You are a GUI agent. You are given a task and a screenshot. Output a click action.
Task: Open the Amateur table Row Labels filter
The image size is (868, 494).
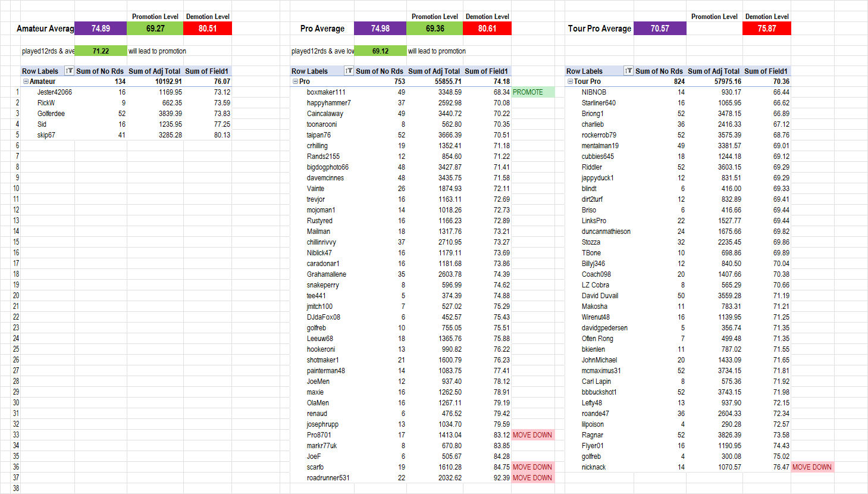69,71
